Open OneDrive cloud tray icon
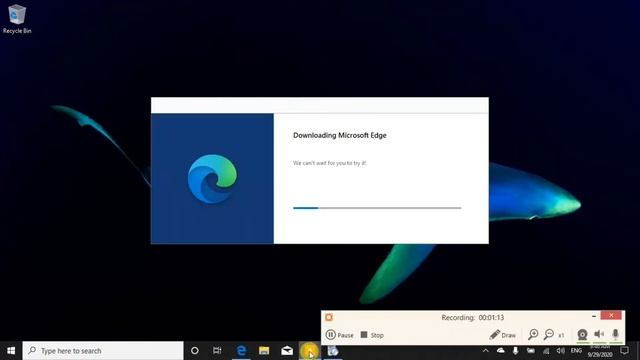Screen dimensions: 640x360 click(500, 351)
